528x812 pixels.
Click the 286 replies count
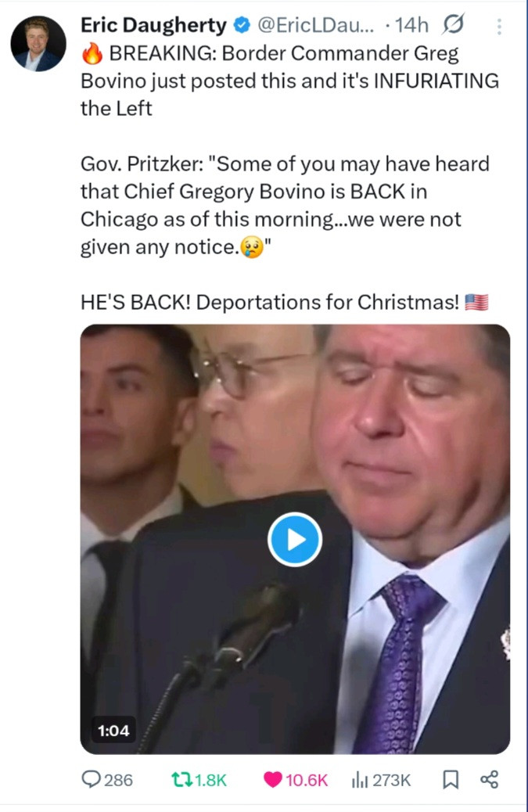tap(119, 780)
